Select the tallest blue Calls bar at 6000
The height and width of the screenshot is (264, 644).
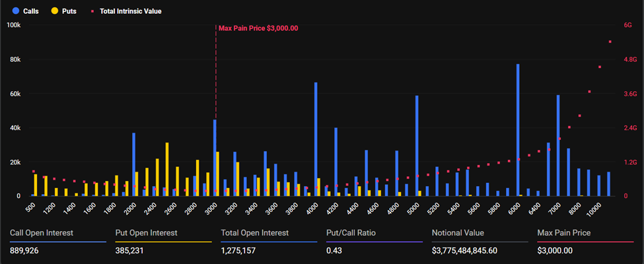pyautogui.click(x=518, y=132)
